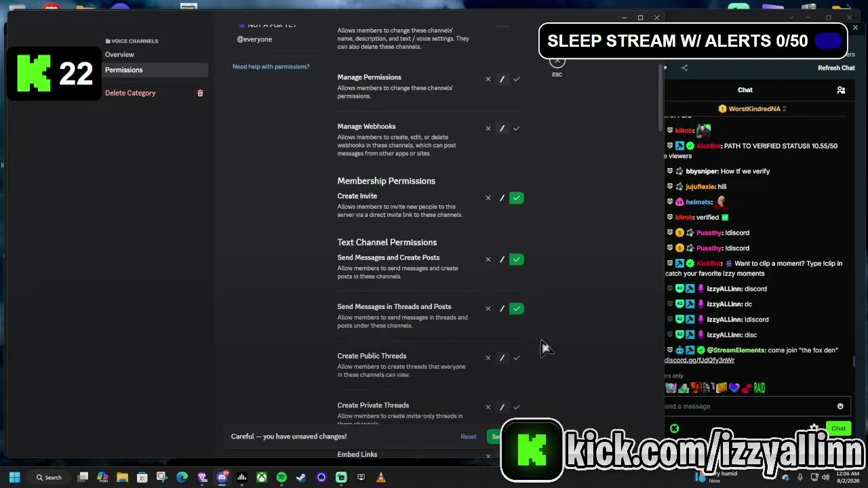Reset the unsaved permission changes
The height and width of the screenshot is (488, 868).
pyautogui.click(x=469, y=436)
